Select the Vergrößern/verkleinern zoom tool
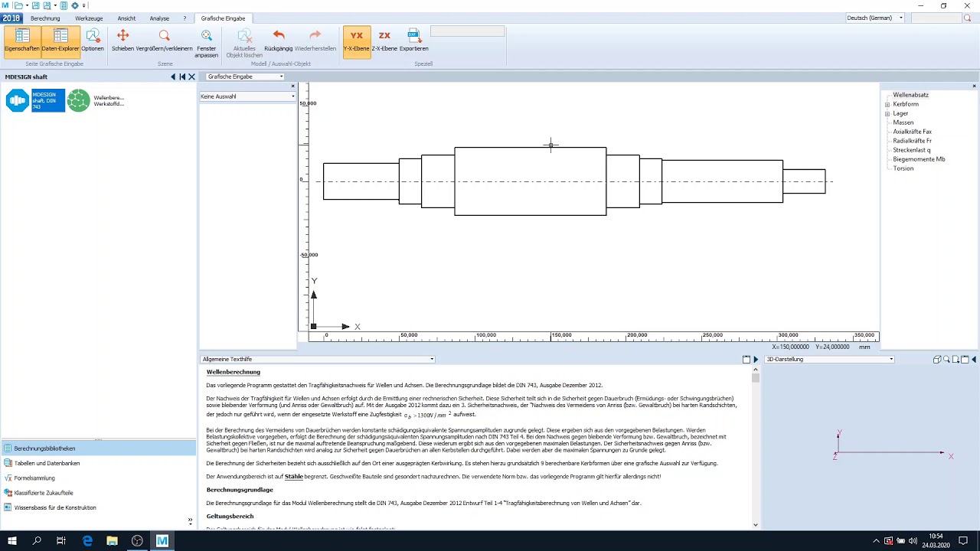980x551 pixels. (165, 41)
